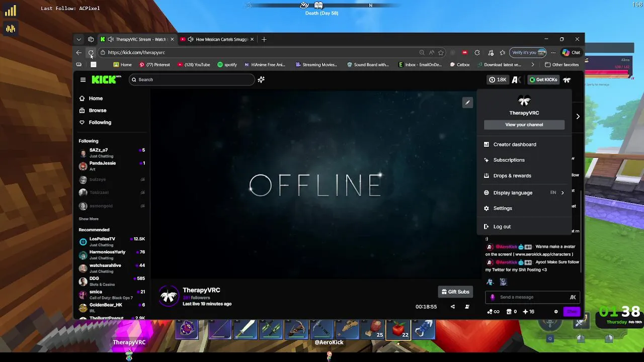
Task: Switch to the Mexican Cartels YouTube tab
Action: [217, 39]
